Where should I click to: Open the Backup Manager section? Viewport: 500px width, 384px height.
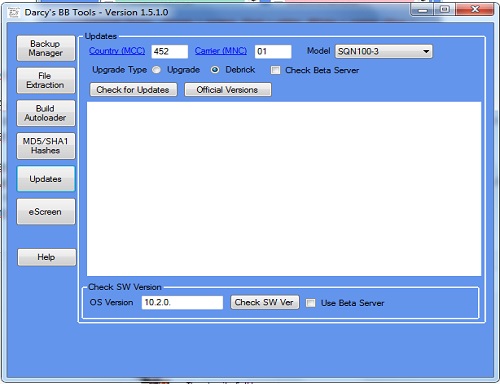46,48
